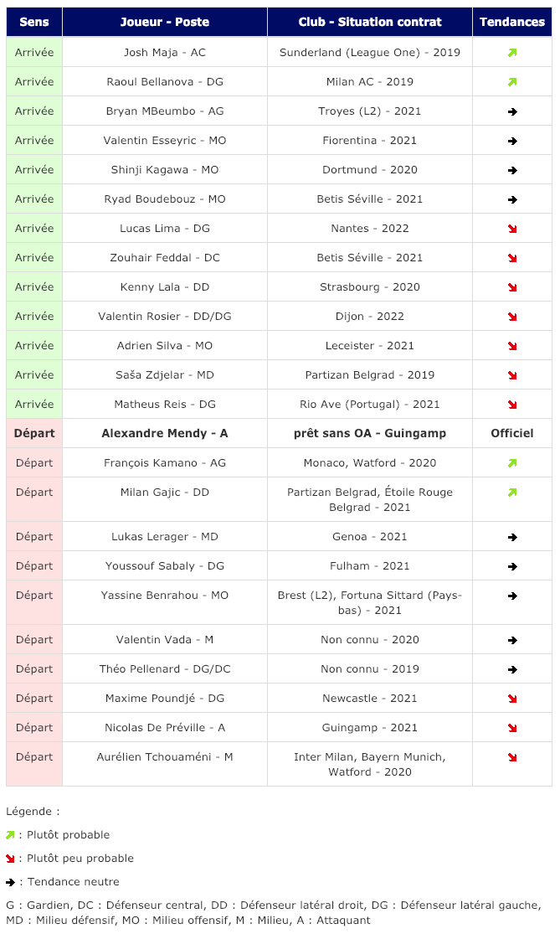Click the Joueur - Poste column header
This screenshot has height=939, width=560.
[165, 22]
